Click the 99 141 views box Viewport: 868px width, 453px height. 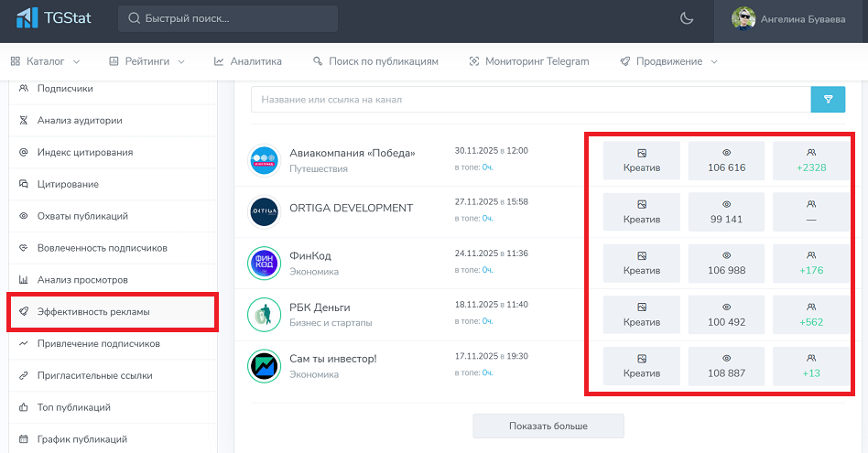(726, 211)
